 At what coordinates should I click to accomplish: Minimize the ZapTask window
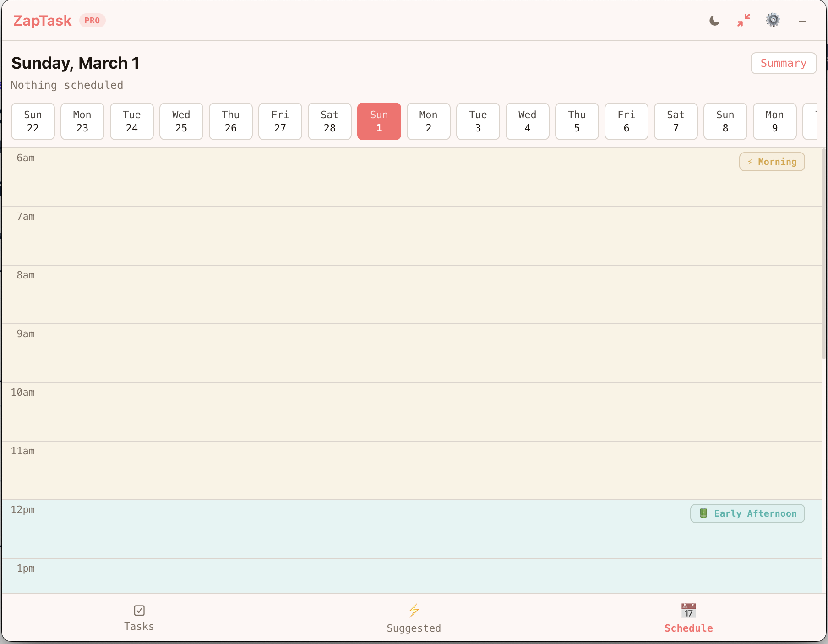pos(802,21)
